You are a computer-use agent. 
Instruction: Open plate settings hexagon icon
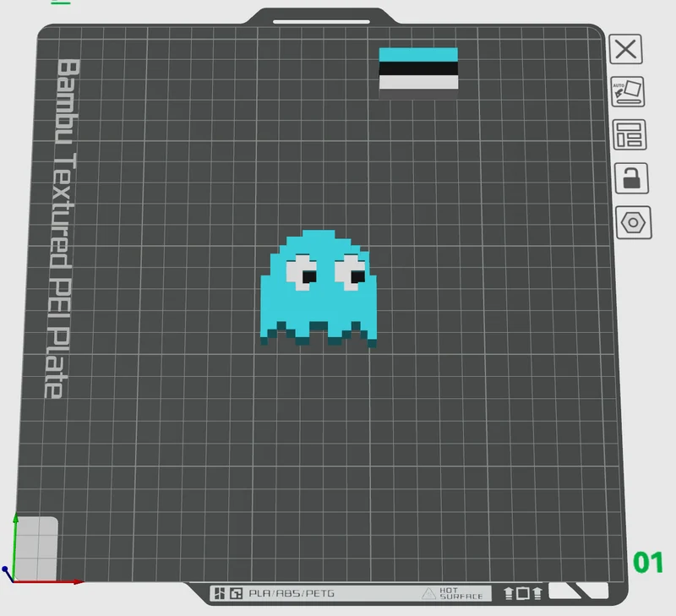coord(633,222)
